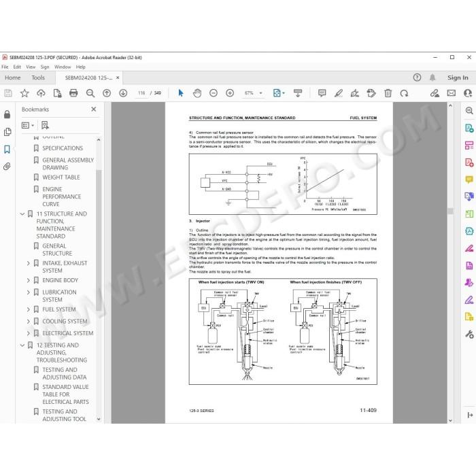Open the zoom percentage dropdown
Viewport: 476px width, 476px height.
(x=260, y=93)
